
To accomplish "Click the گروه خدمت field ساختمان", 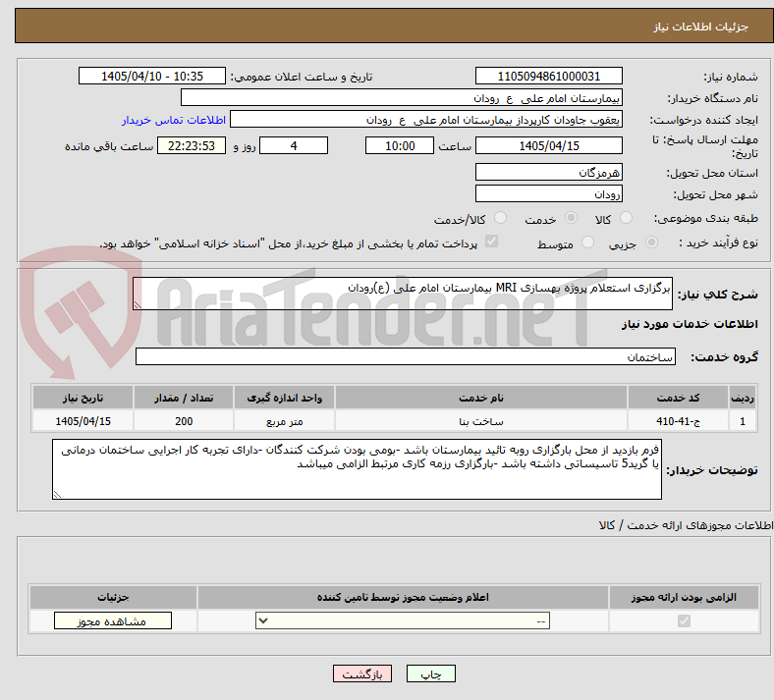I will click(x=406, y=356).
